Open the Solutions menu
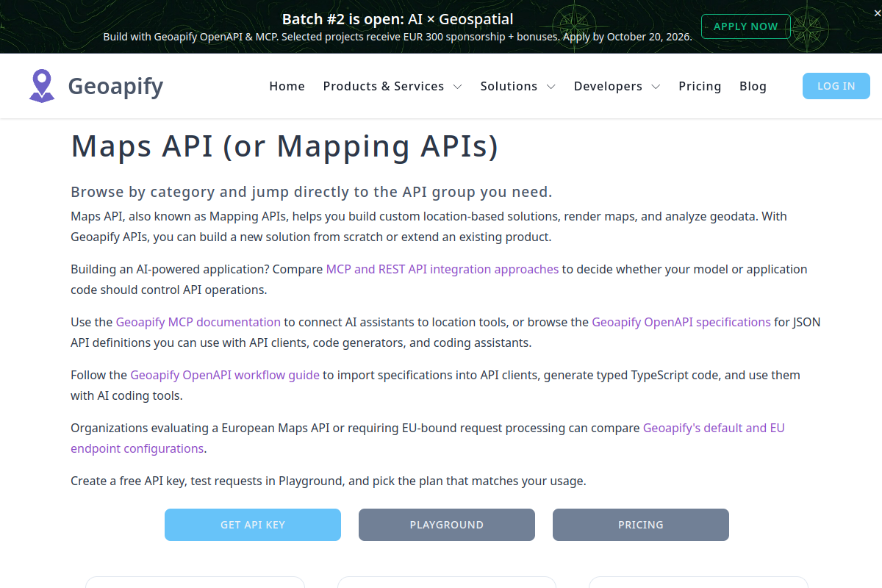This screenshot has width=882, height=588. [x=509, y=86]
